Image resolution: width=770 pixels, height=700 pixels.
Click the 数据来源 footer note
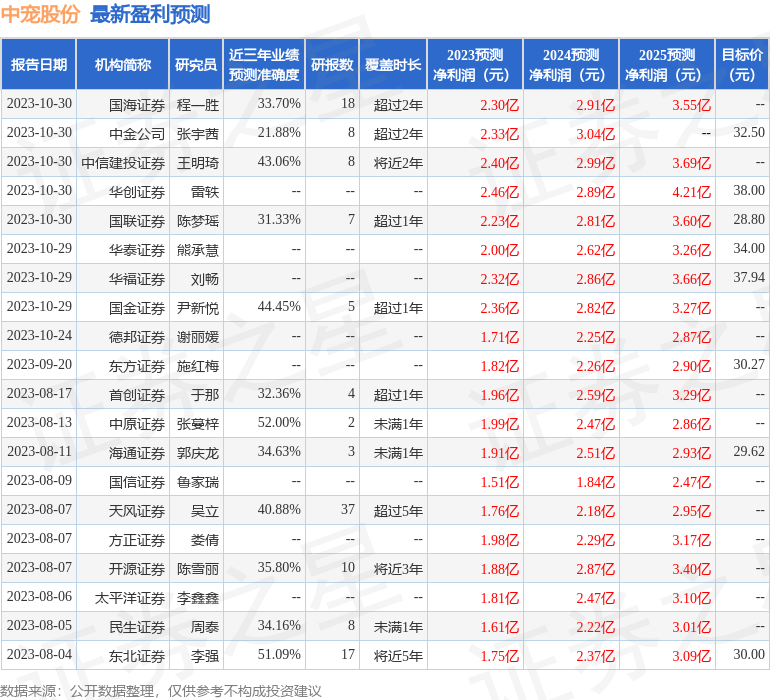161,691
